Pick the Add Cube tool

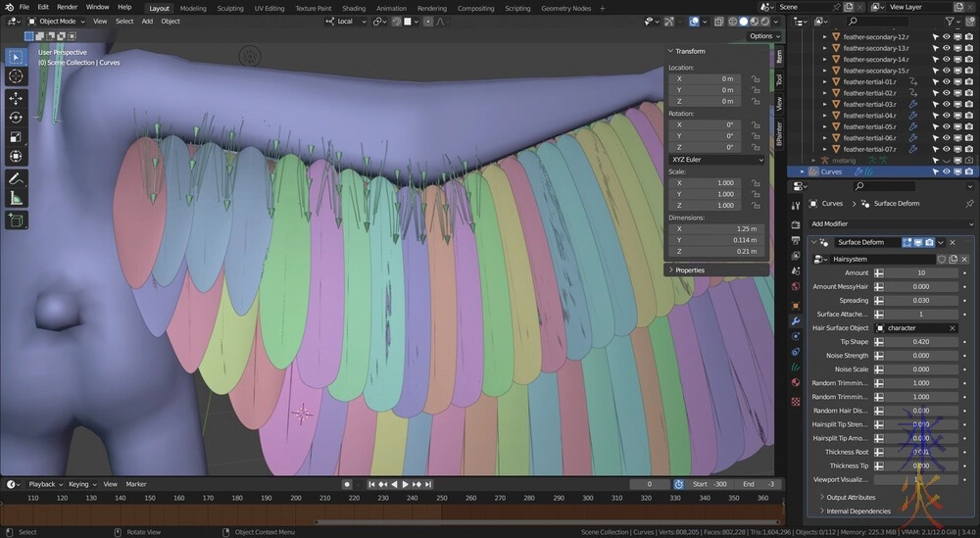[x=17, y=220]
